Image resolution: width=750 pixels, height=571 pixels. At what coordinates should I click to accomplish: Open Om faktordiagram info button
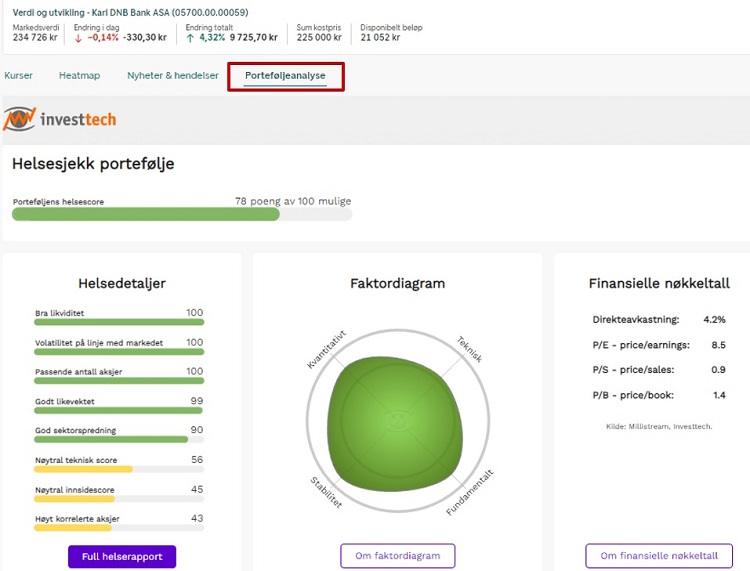[x=397, y=556]
